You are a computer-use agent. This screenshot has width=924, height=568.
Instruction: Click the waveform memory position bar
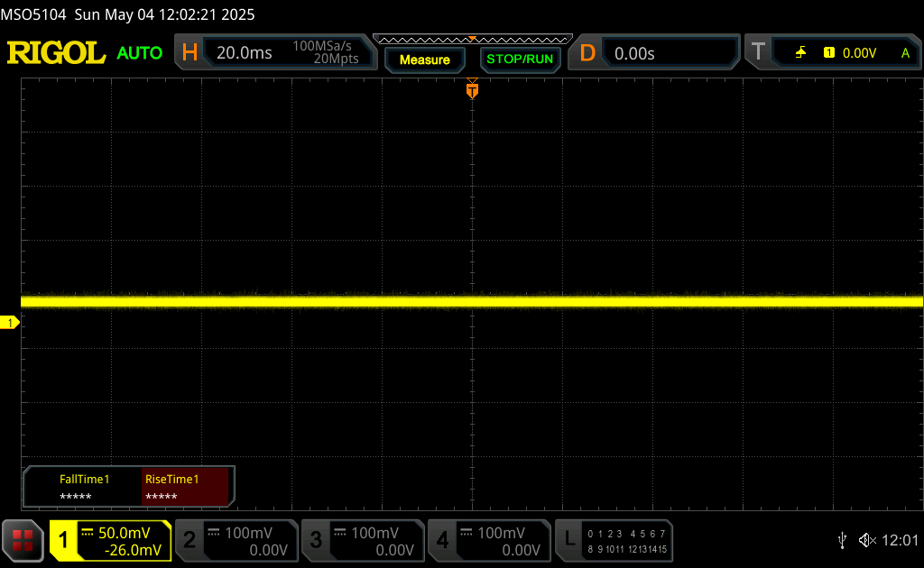[473, 40]
